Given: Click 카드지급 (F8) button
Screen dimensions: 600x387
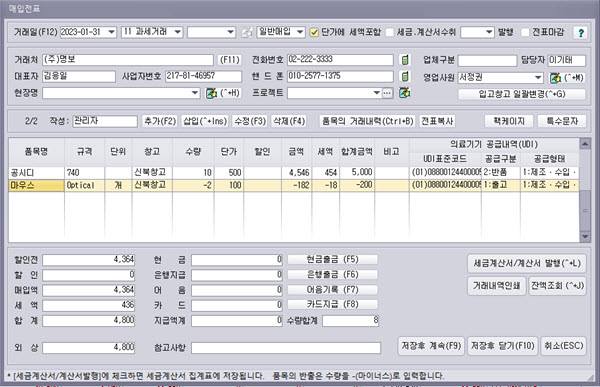Looking at the screenshot, I should pos(333,304).
